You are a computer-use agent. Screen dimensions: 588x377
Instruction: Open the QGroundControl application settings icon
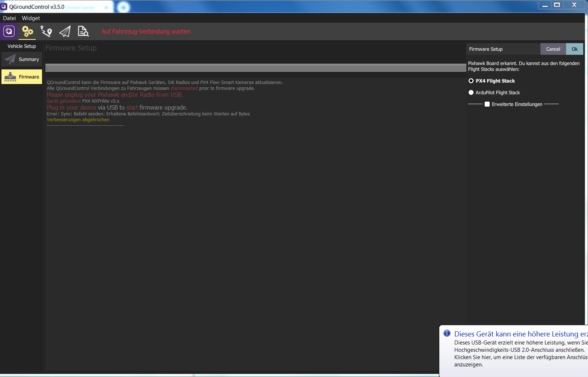[x=9, y=31]
